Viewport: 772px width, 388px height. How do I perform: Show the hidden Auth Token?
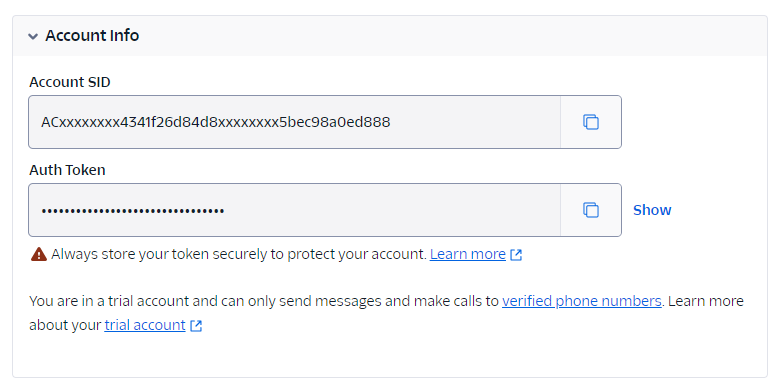(652, 210)
